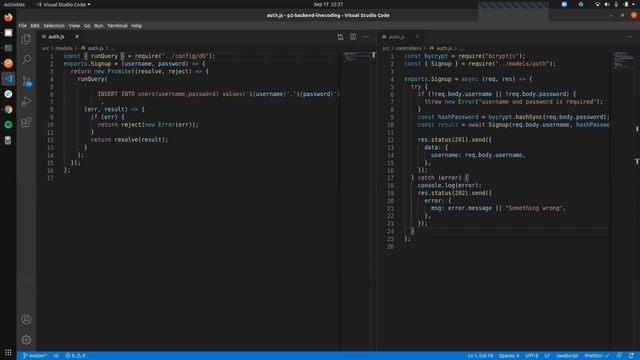
Task: Open the Source Control view
Action: point(27,81)
